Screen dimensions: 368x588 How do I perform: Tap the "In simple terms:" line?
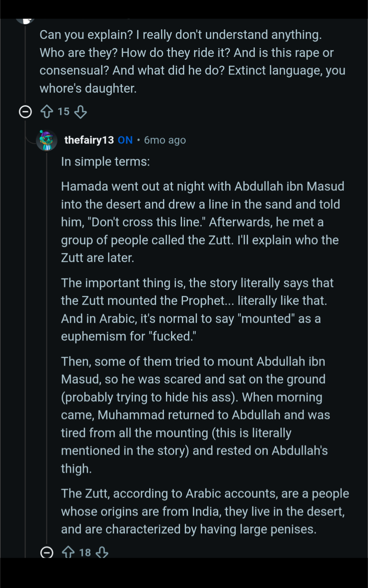[x=105, y=161]
